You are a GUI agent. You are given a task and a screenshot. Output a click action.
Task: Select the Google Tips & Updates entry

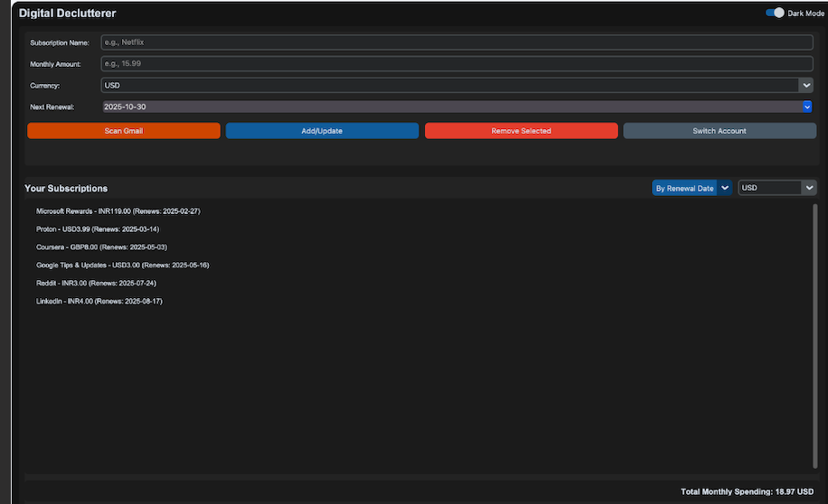point(122,265)
